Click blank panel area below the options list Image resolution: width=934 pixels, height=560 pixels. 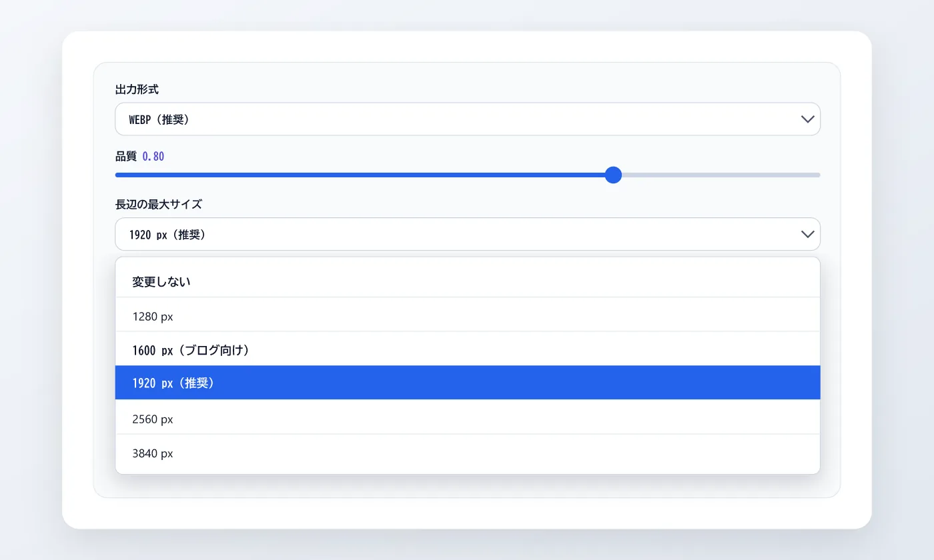point(467,486)
